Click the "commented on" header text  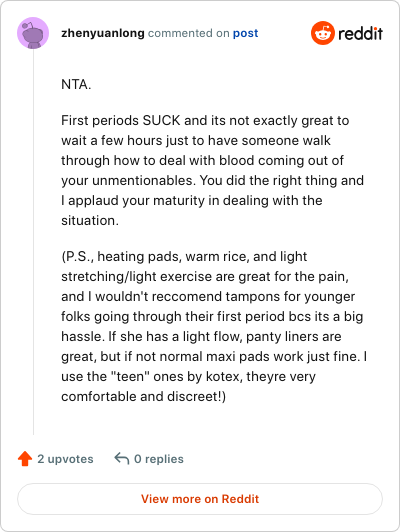pyautogui.click(x=189, y=33)
